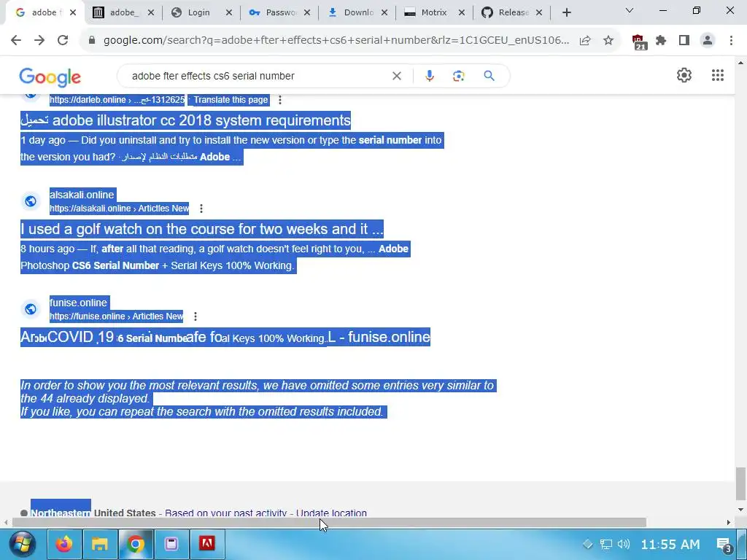Open the adobe illustrator cc 2018 system requirements result
The height and width of the screenshot is (560, 747).
[x=185, y=120]
